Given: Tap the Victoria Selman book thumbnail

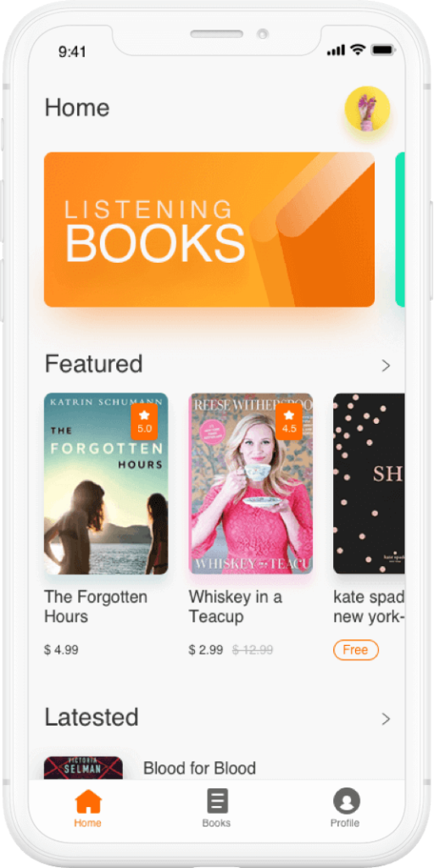Looking at the screenshot, I should point(84,768).
